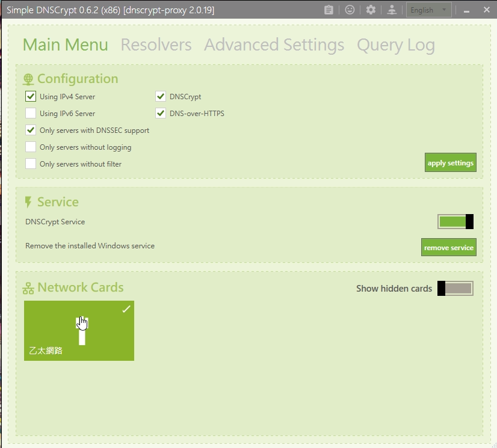This screenshot has height=448, width=497.
Task: Click the globe icon beside Configuration
Action: pyautogui.click(x=28, y=79)
